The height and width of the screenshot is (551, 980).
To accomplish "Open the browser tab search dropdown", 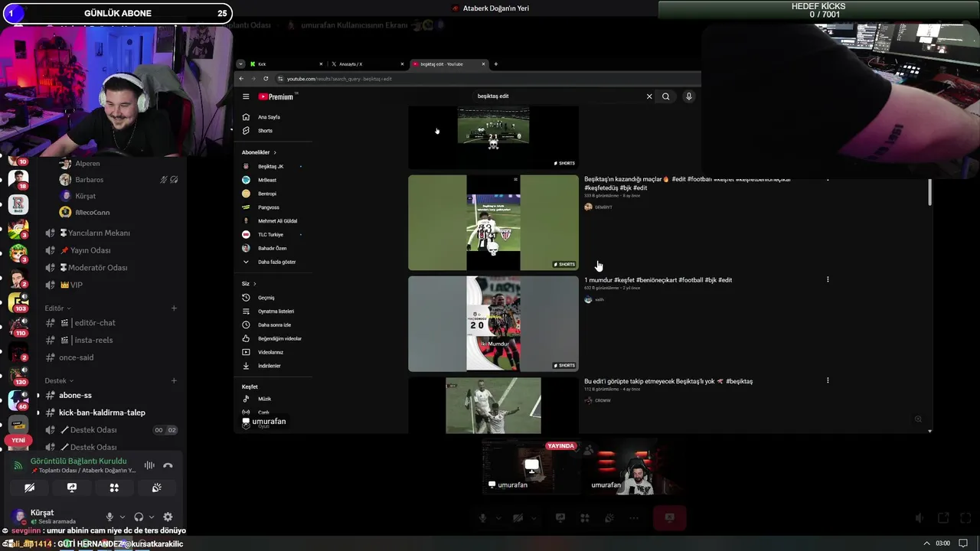I will 240,64.
